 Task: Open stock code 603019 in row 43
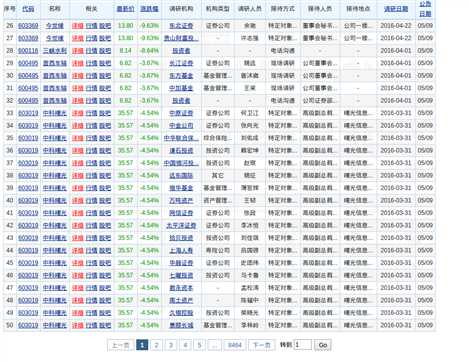pos(28,238)
